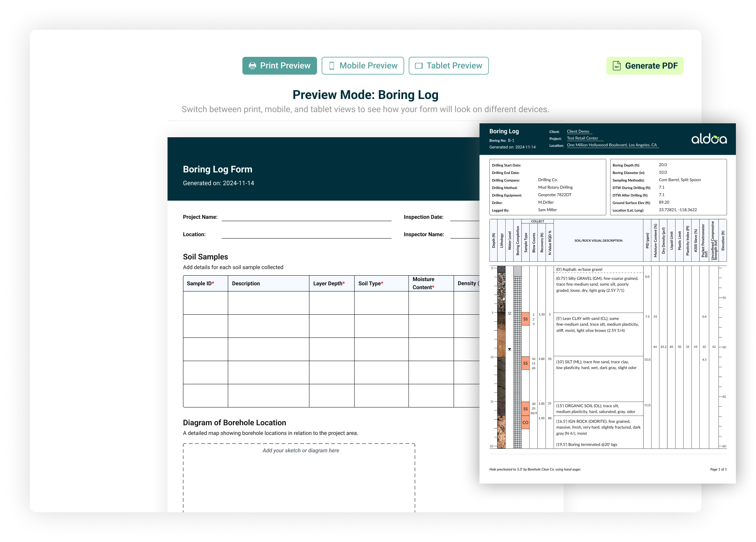Click the smartphone icon beside Mobile Preview
This screenshot has width=756, height=542.
(332, 65)
